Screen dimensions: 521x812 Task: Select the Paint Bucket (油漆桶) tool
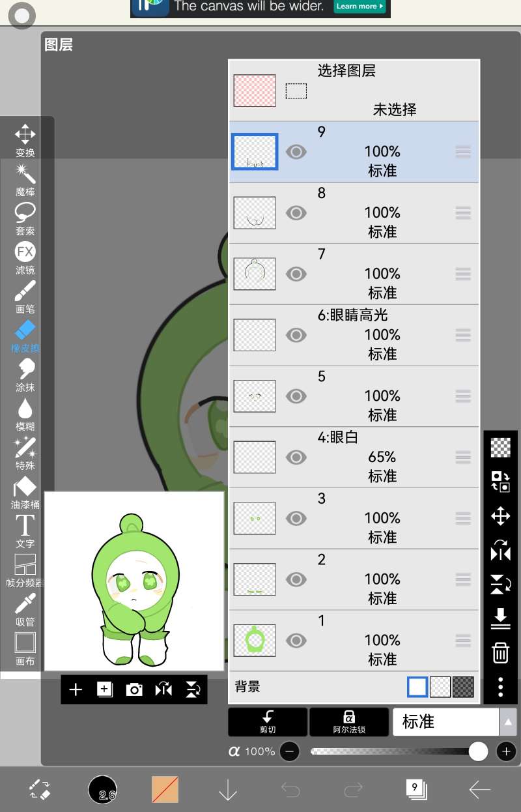25,492
